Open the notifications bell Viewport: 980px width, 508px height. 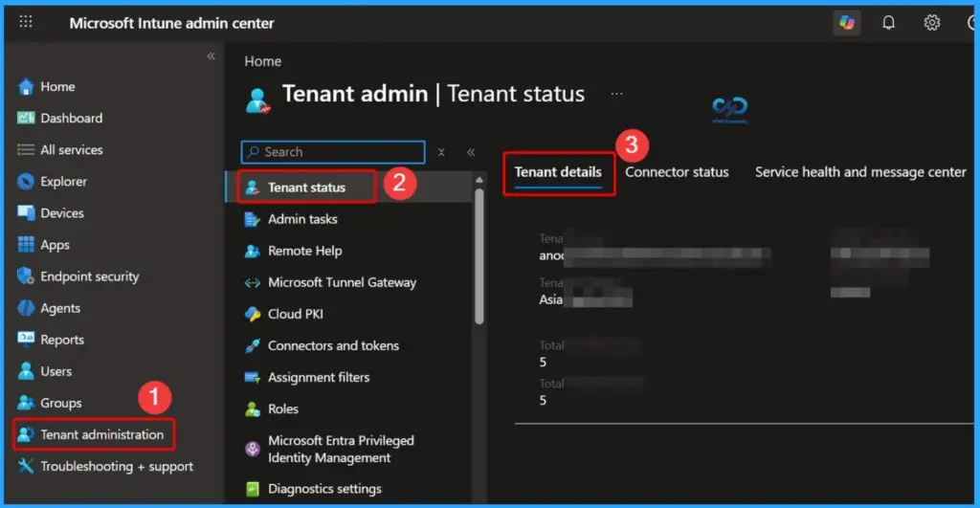coord(888,23)
